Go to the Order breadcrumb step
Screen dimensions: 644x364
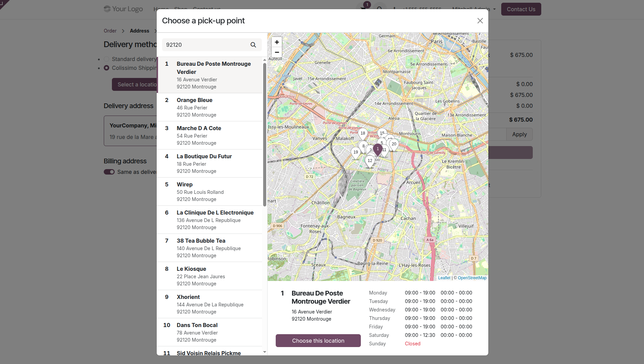110,31
